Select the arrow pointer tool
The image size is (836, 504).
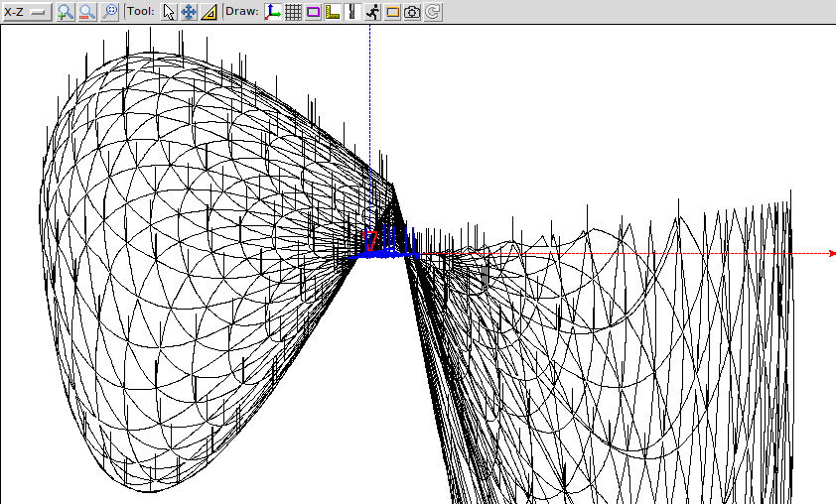[x=169, y=12]
